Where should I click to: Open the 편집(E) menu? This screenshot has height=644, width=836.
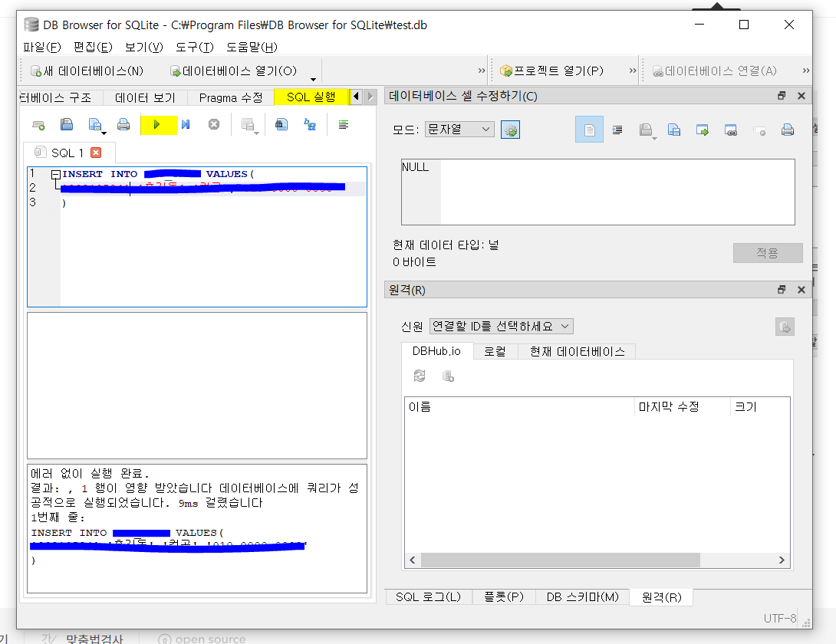point(93,47)
